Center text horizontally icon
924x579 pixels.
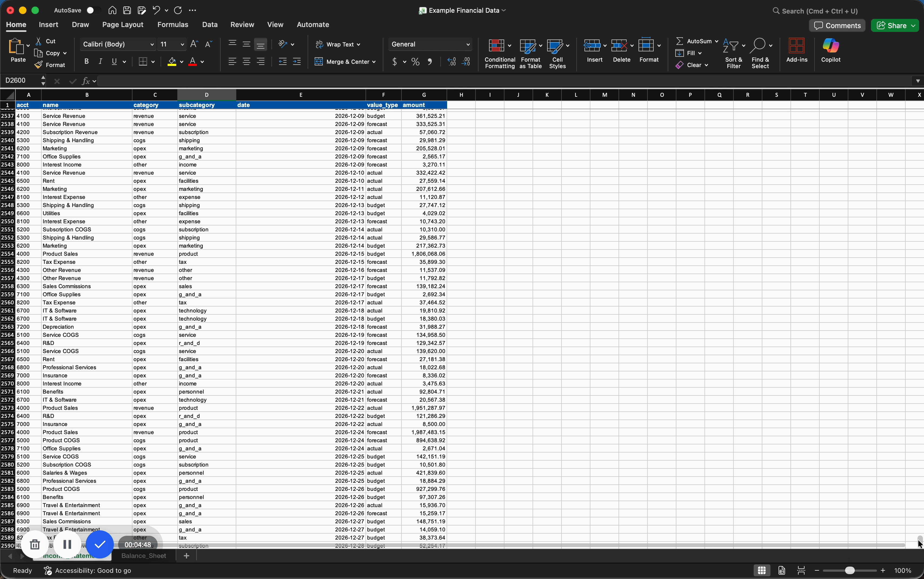click(x=246, y=61)
